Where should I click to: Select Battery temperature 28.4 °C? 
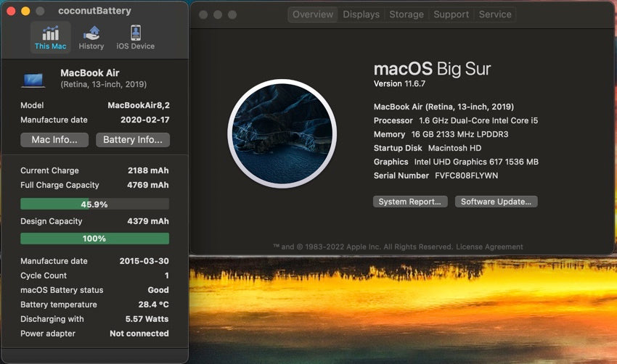click(x=153, y=305)
